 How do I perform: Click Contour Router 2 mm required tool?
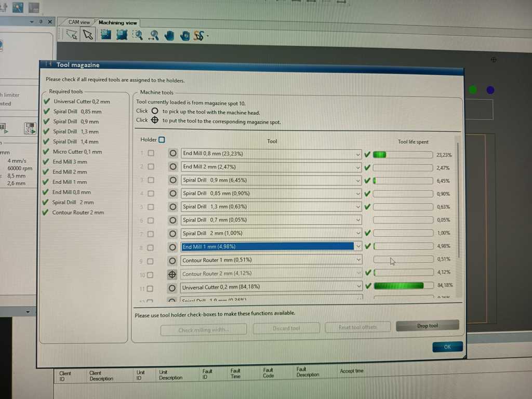[78, 212]
